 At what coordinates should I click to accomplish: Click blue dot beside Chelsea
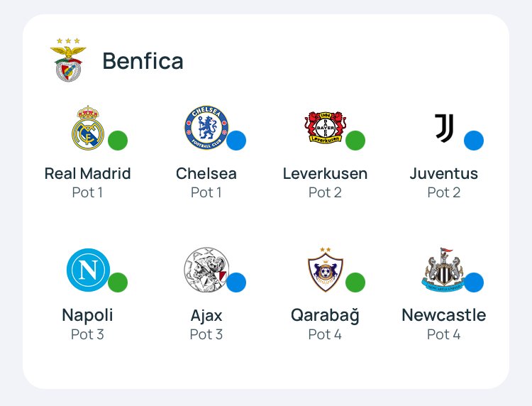pyautogui.click(x=236, y=141)
